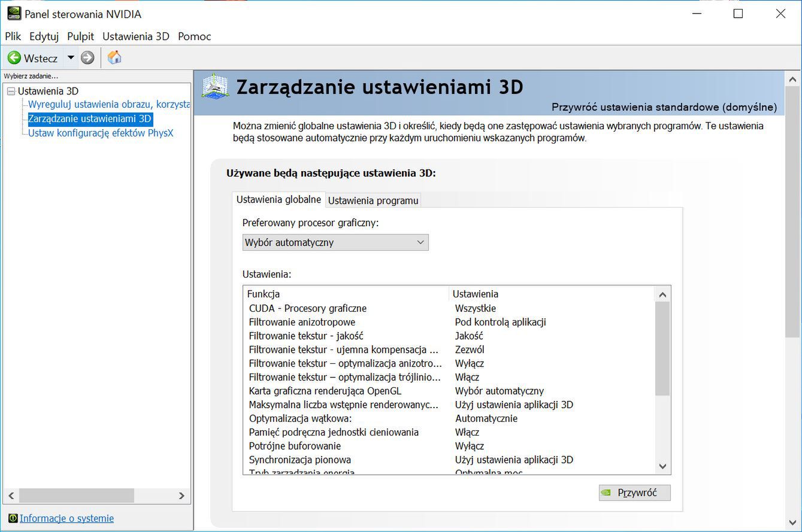Select the Filtrowanie anizotropowe row
Screen dimensions: 802x532
click(x=449, y=322)
